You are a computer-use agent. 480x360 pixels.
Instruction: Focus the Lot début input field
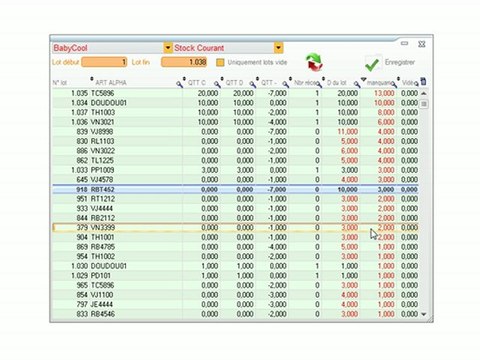point(104,62)
